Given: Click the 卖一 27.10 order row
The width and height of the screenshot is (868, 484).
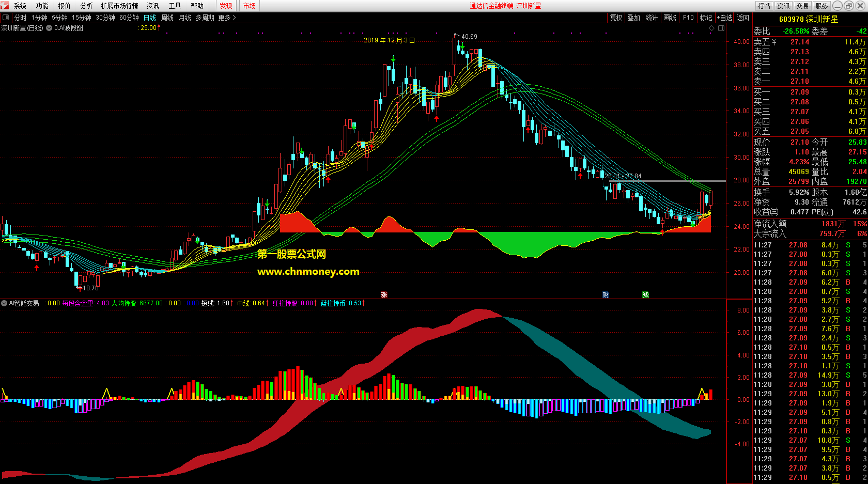Looking at the screenshot, I should point(810,81).
